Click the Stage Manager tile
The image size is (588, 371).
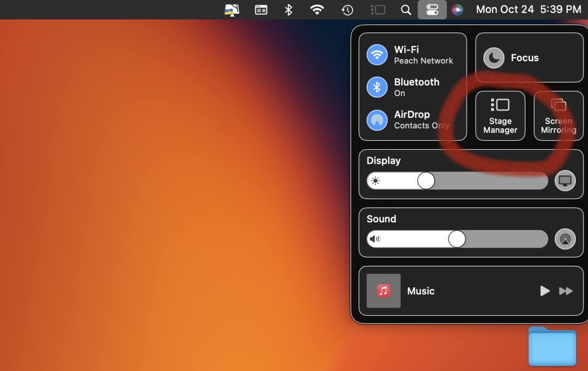pos(500,116)
